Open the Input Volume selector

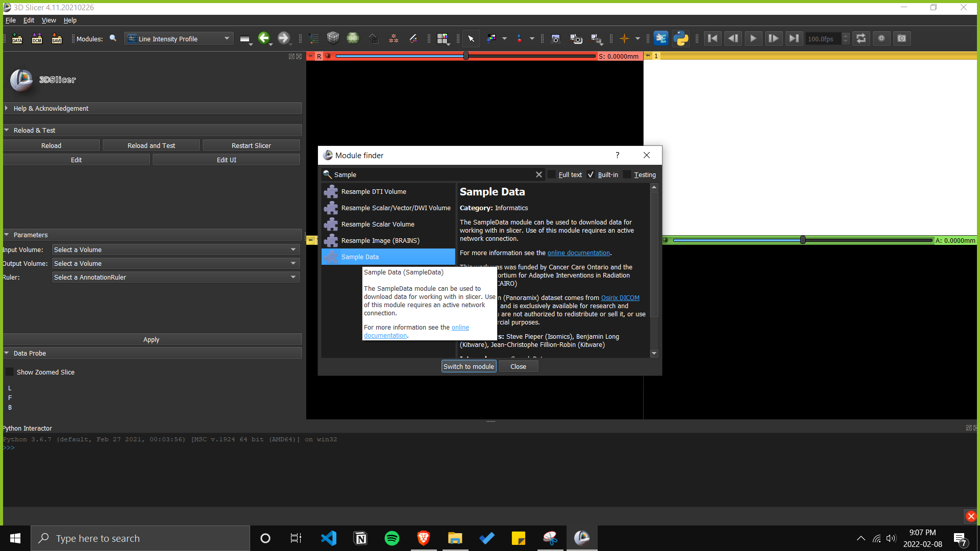[176, 249]
